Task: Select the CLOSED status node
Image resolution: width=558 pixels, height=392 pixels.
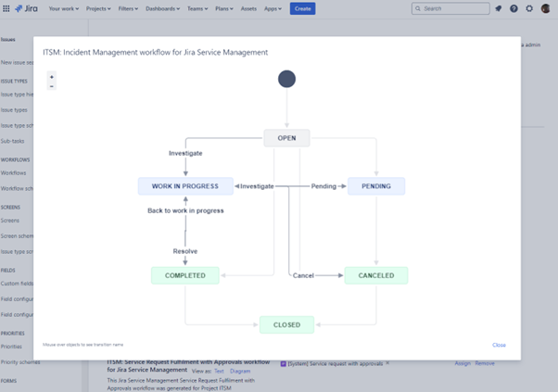Action: click(286, 324)
